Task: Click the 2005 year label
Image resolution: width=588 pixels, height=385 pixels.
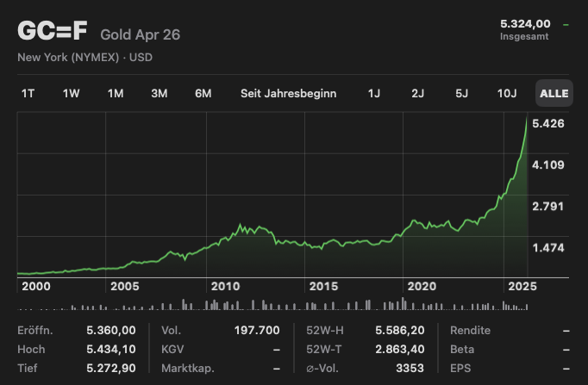Action: point(124,287)
